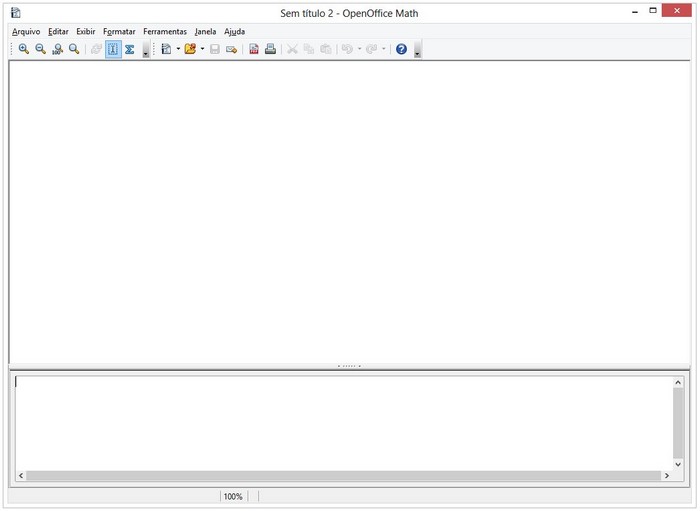Image resolution: width=700 pixels, height=511 pixels.
Task: Click the document icon in title bar
Action: (16, 12)
